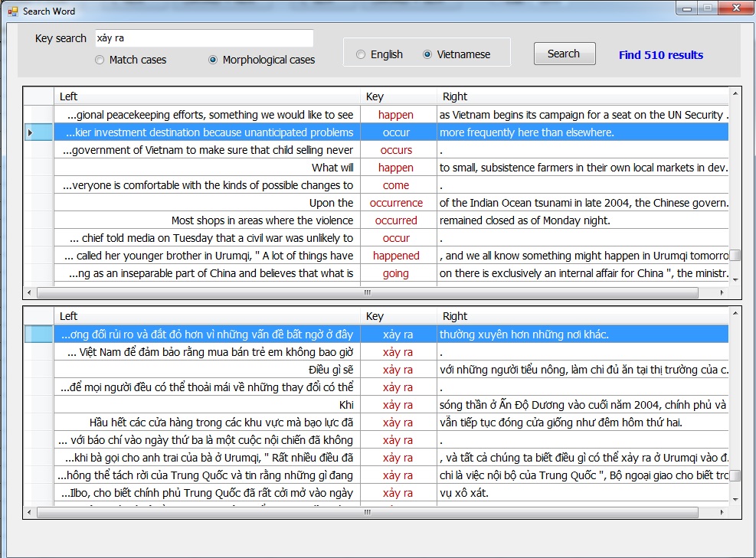This screenshot has height=558, width=756.
Task: Click the down arrow of lower table's vertical scrollbar
Action: [735, 499]
